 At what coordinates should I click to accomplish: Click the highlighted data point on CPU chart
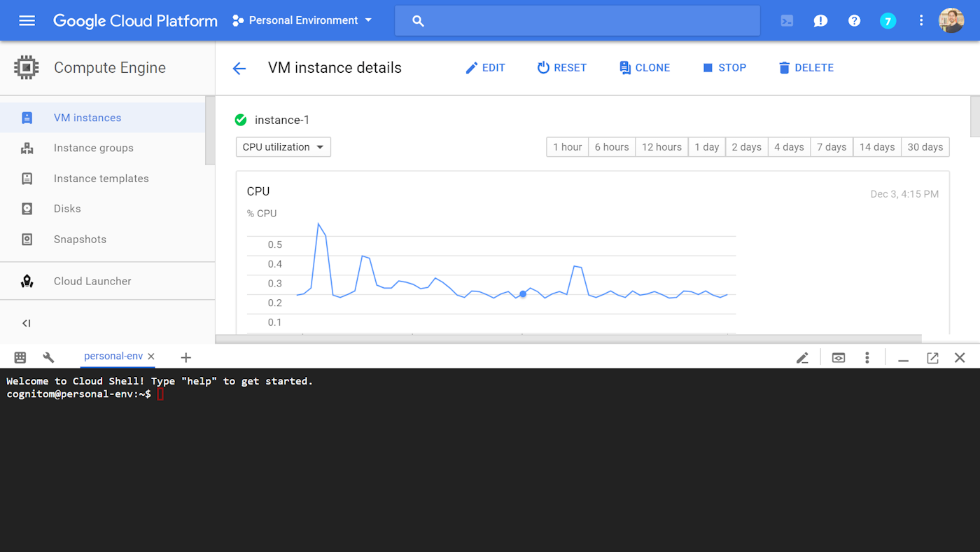523,294
